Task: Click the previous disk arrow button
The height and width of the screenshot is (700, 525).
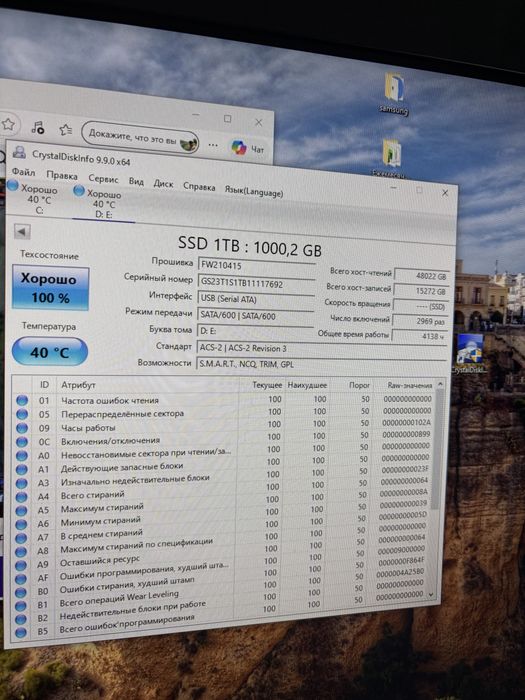Action: coord(22,232)
